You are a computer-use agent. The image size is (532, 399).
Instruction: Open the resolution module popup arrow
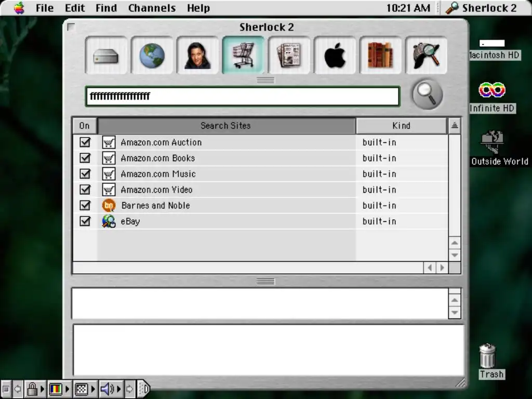(94, 389)
